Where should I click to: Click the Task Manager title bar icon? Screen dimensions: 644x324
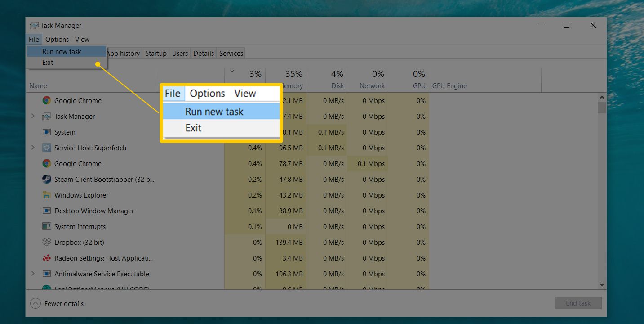[x=34, y=26]
